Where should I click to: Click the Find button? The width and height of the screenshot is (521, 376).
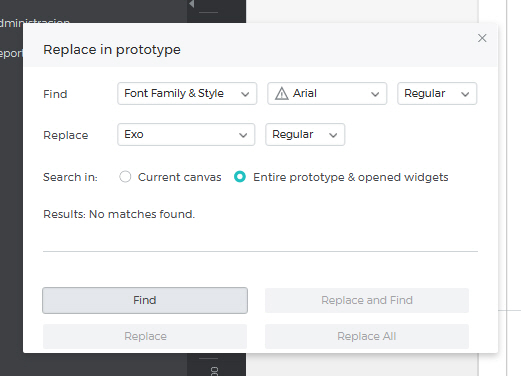click(145, 300)
